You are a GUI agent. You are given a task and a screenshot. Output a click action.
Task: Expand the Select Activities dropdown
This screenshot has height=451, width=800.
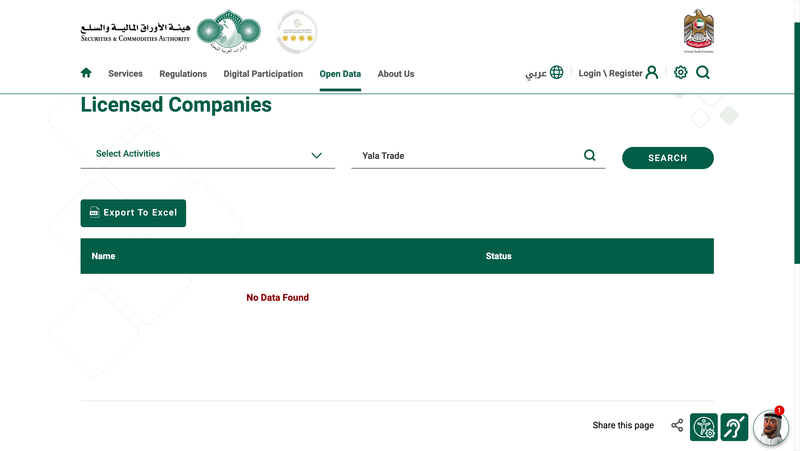[208, 155]
